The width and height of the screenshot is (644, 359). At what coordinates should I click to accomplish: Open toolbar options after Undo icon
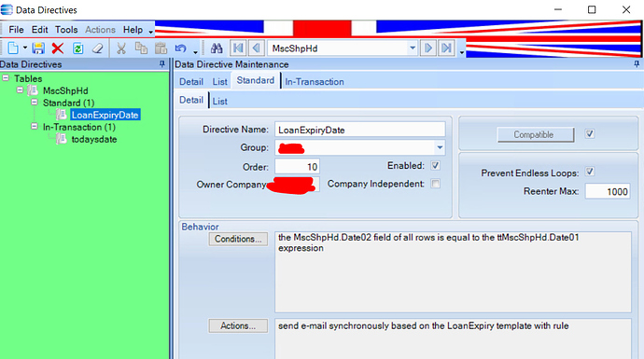pos(195,51)
